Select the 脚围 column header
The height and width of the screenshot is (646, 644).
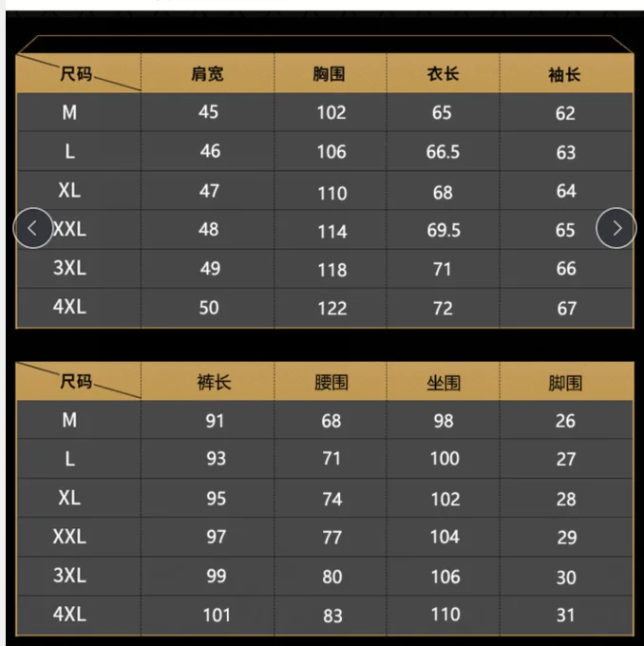pyautogui.click(x=565, y=383)
